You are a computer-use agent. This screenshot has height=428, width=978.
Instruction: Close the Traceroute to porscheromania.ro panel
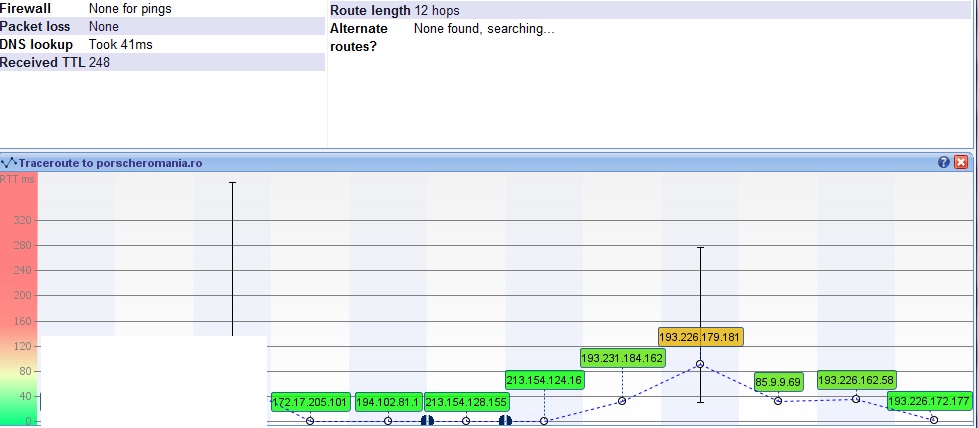point(961,162)
